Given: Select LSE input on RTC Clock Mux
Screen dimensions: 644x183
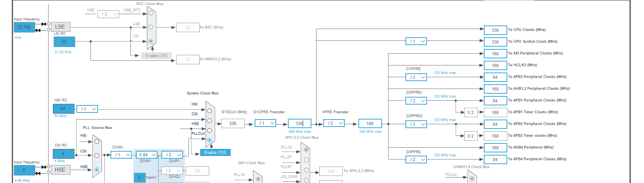Looking at the screenshot, I should click(151, 27).
